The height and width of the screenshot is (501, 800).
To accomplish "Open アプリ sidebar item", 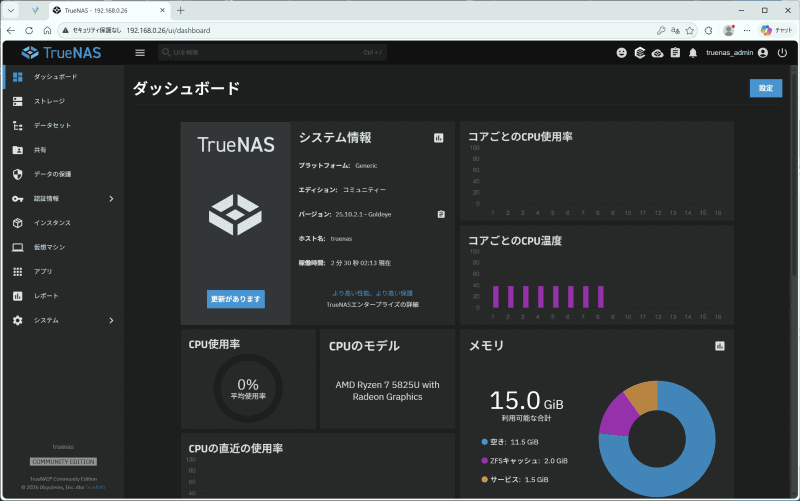I will [x=63, y=272].
